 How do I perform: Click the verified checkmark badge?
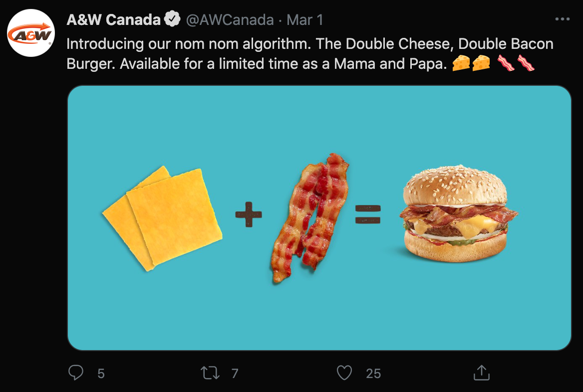173,19
